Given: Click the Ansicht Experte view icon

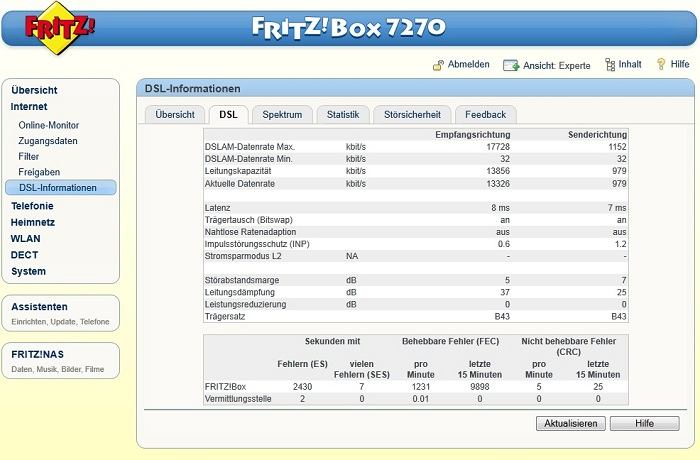Looking at the screenshot, I should click(x=511, y=66).
